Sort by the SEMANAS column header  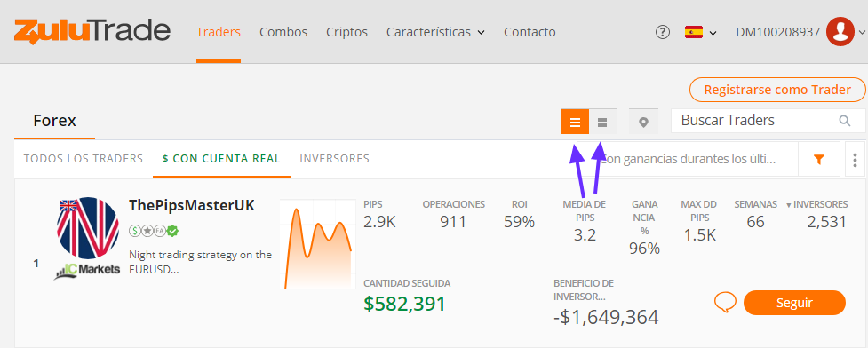tap(756, 204)
